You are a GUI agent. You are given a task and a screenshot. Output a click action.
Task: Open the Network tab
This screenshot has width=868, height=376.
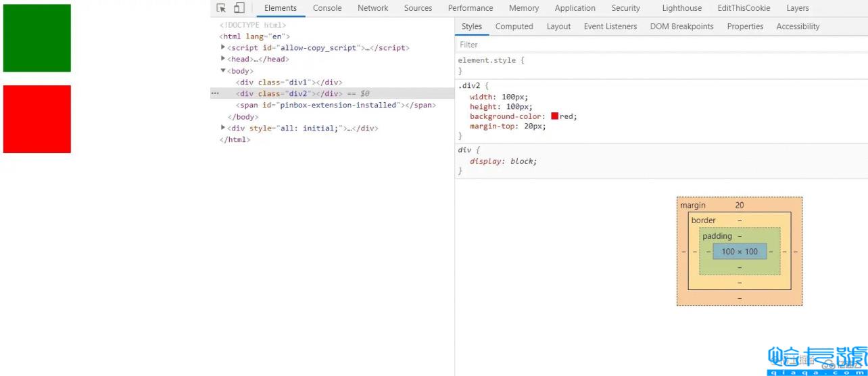373,8
